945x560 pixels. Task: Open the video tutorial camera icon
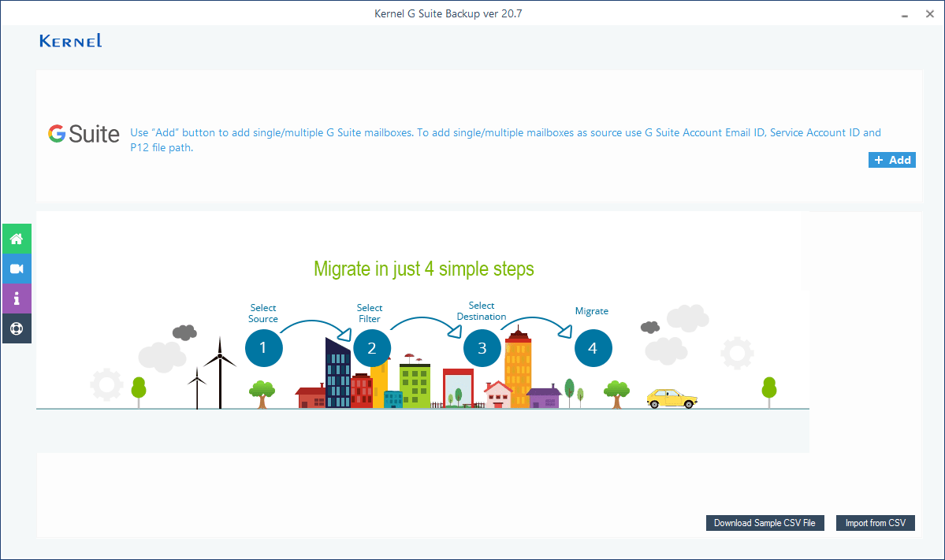tap(17, 269)
